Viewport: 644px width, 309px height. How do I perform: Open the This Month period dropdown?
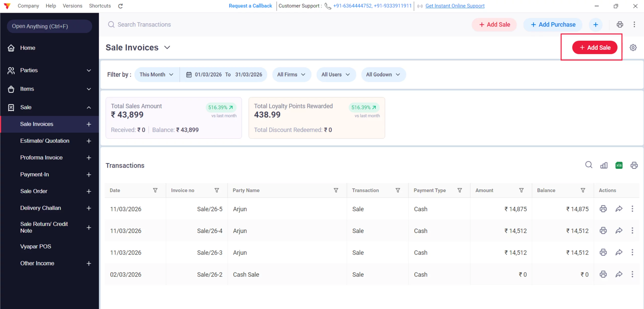[156, 74]
